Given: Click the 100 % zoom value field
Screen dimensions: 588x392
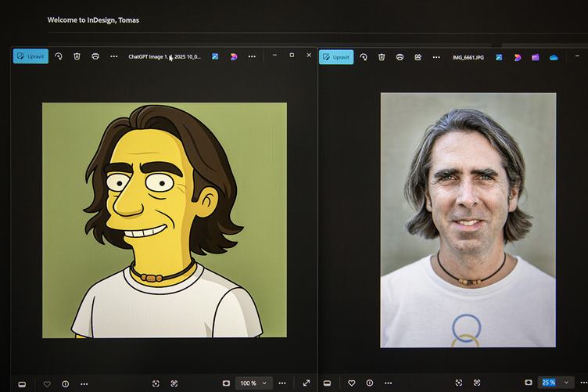Looking at the screenshot, I should click(x=248, y=383).
